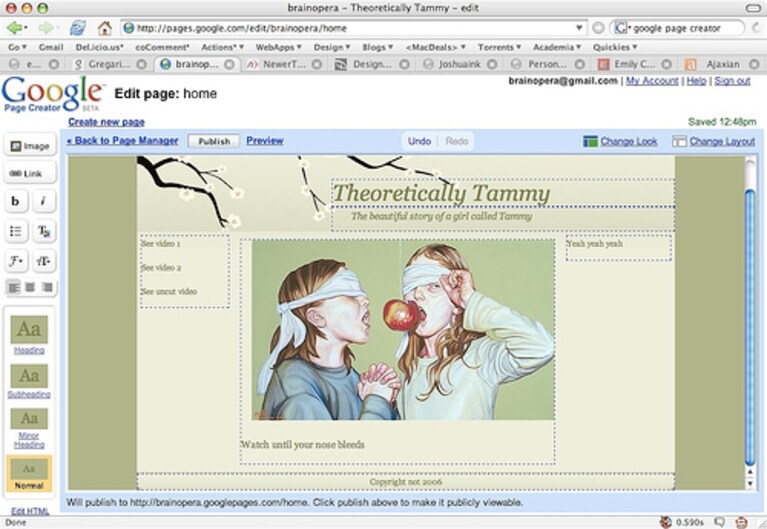
Task: Open the Preview link
Action: (265, 140)
